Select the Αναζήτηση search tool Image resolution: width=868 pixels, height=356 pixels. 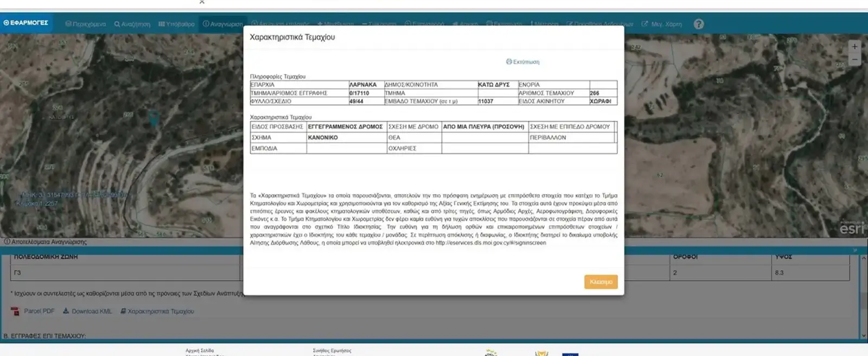click(132, 24)
